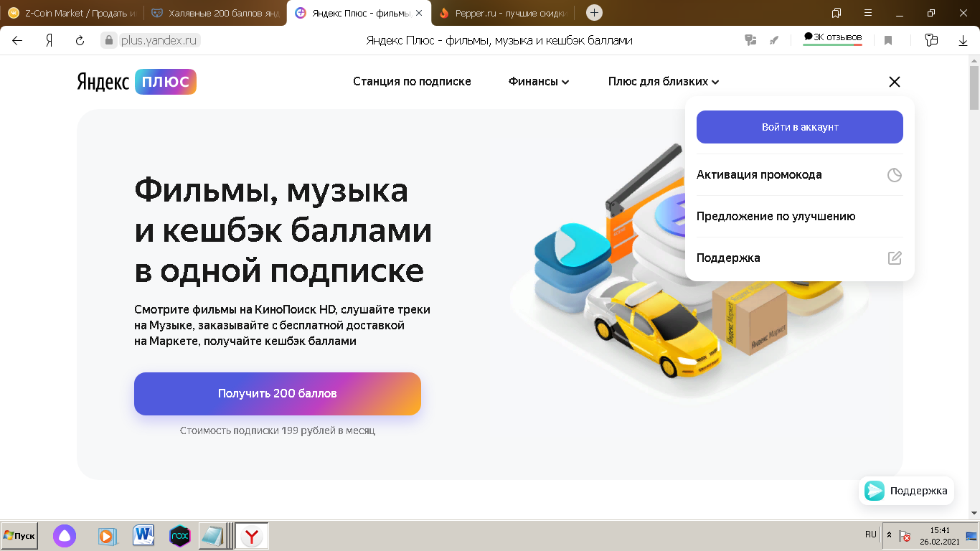Open the media player taskbar icon
980x551 pixels.
(107, 536)
